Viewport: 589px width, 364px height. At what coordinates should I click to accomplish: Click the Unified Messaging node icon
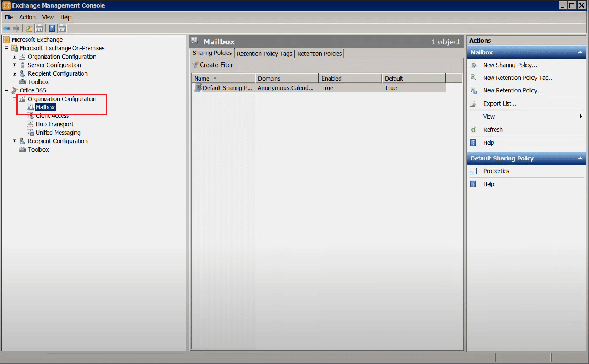click(x=30, y=133)
